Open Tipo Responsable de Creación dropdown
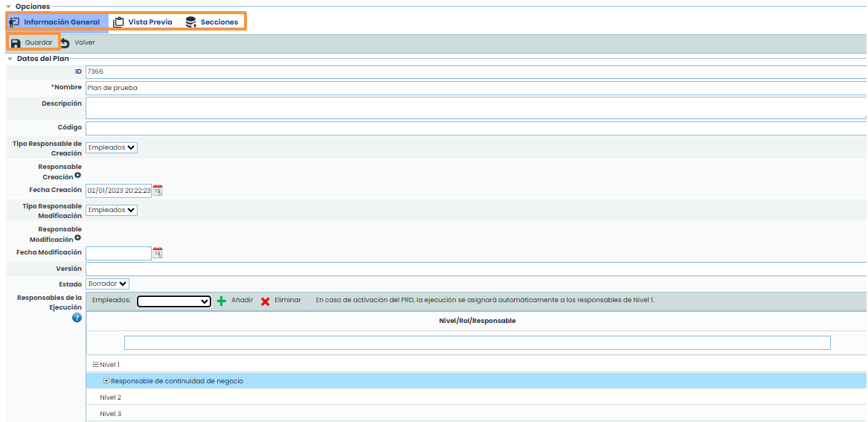 pyautogui.click(x=112, y=147)
